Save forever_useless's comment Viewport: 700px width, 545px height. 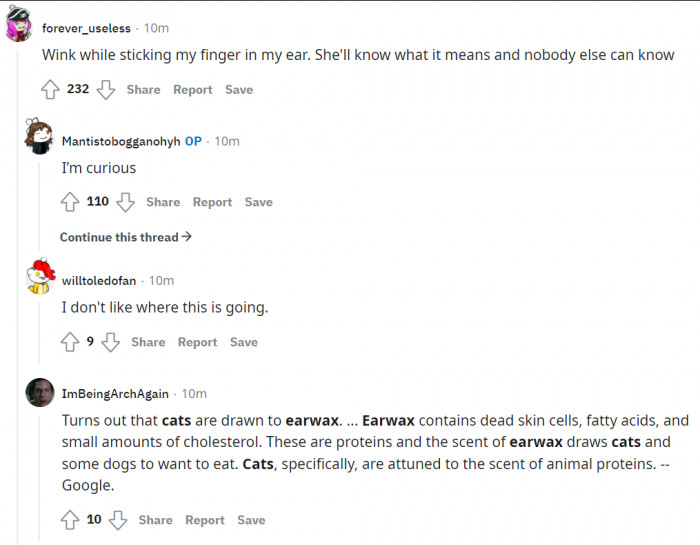[239, 90]
